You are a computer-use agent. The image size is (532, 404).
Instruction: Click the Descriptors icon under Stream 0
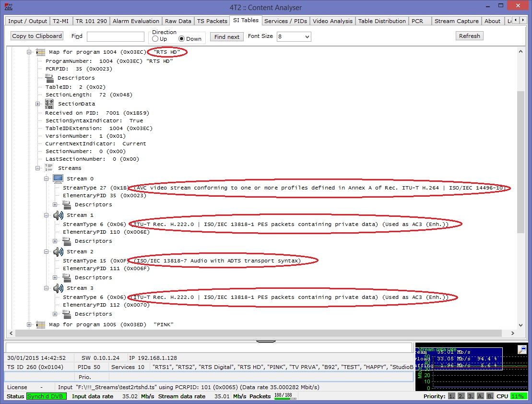(x=67, y=205)
